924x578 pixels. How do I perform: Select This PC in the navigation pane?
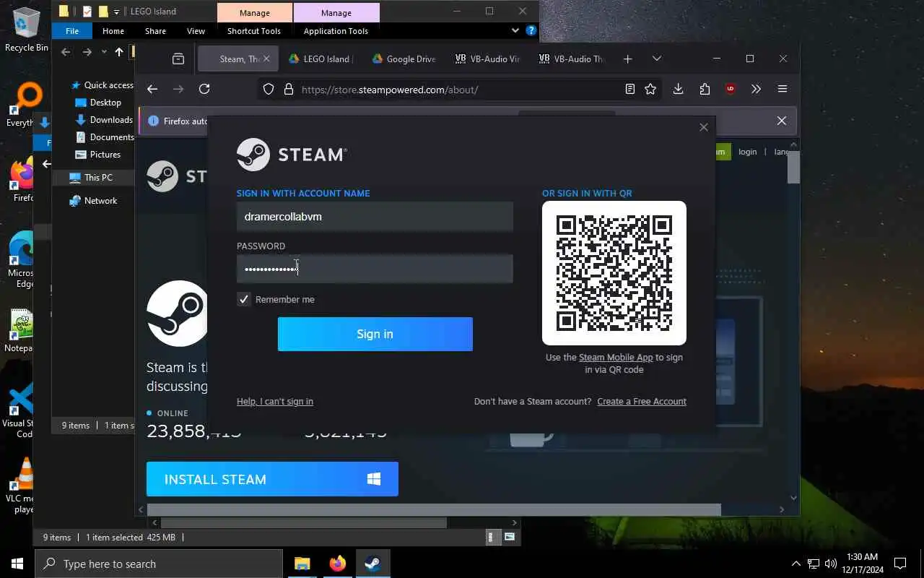click(92, 177)
